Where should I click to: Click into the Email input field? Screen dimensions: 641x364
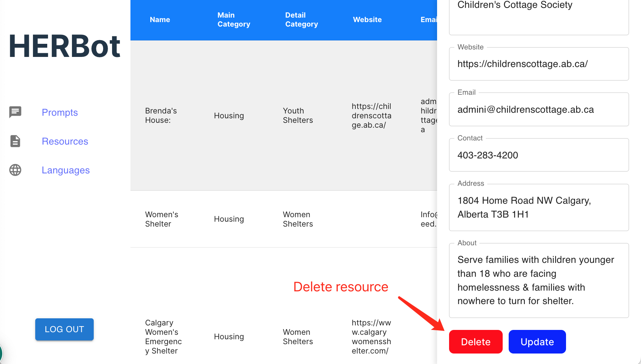538,110
